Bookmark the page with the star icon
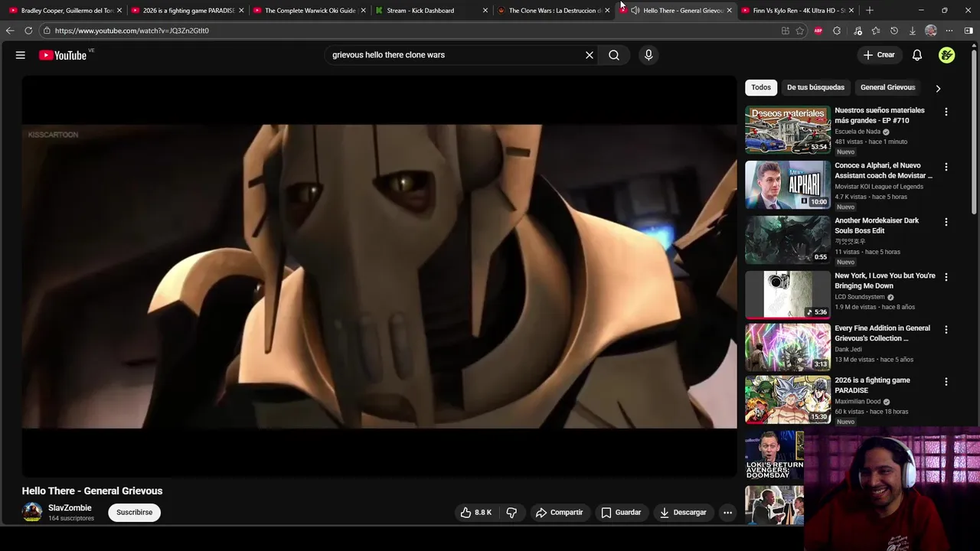980x551 pixels. (800, 31)
